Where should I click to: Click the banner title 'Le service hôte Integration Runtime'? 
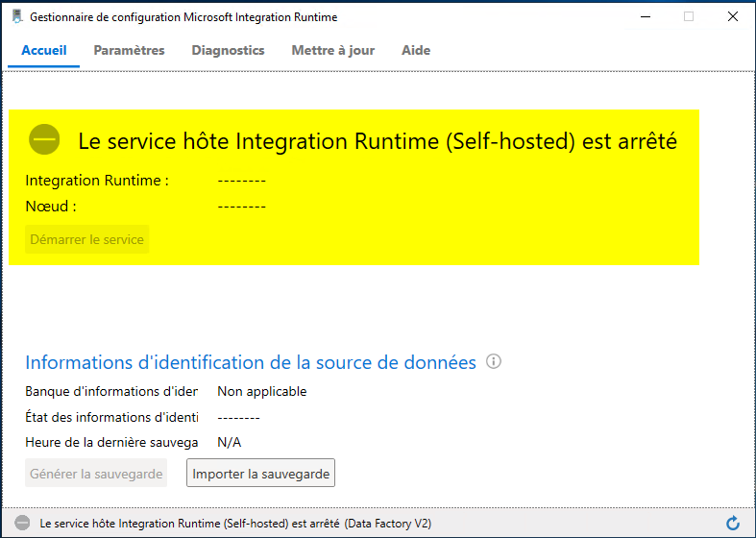coord(378,141)
